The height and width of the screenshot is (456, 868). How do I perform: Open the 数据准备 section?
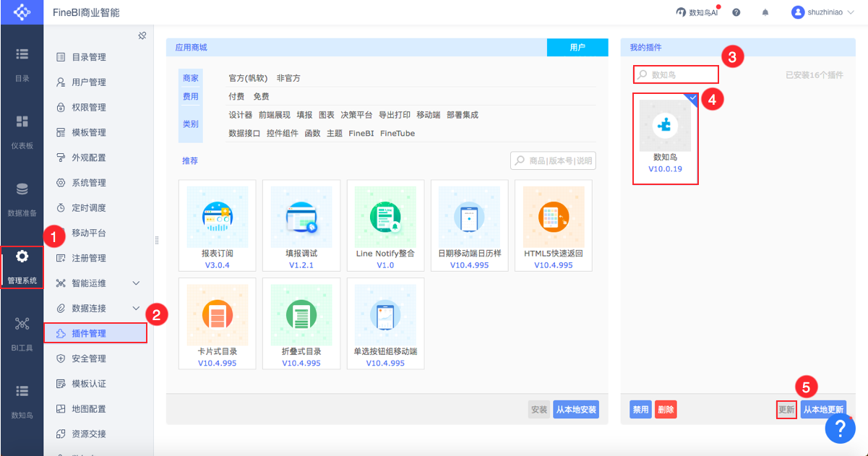(22, 199)
